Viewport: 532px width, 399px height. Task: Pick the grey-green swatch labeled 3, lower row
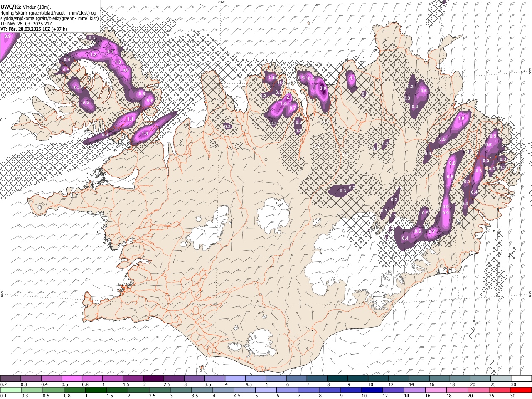(180, 390)
